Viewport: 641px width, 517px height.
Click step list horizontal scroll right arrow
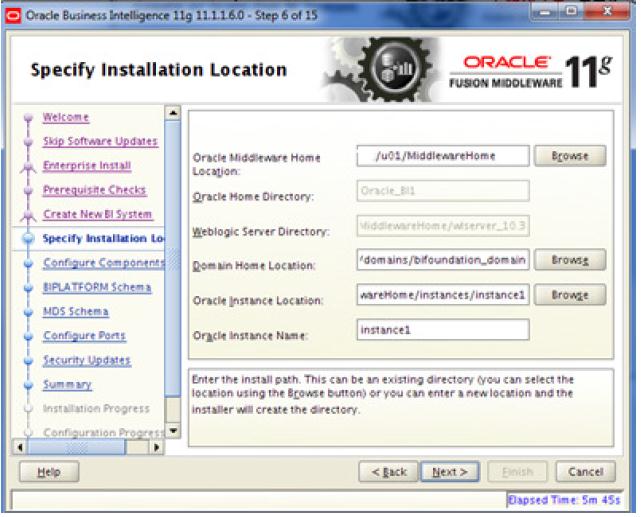coord(157,447)
